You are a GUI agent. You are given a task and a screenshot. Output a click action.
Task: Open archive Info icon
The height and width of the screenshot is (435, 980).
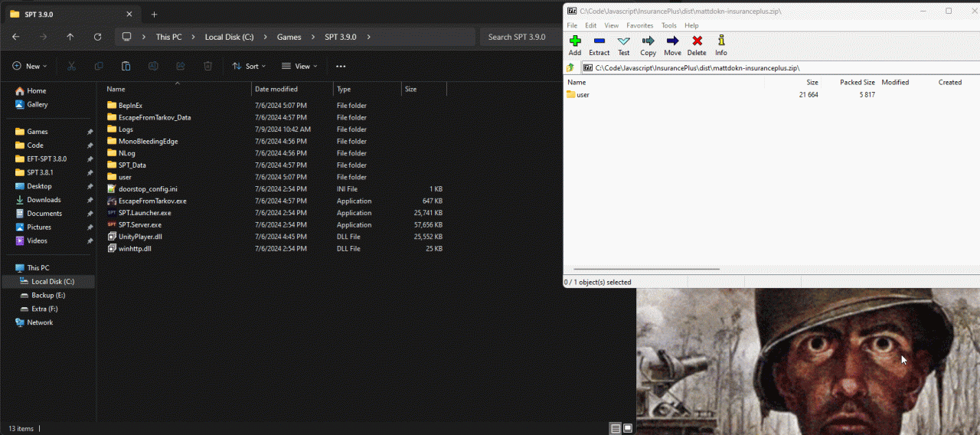click(x=720, y=45)
